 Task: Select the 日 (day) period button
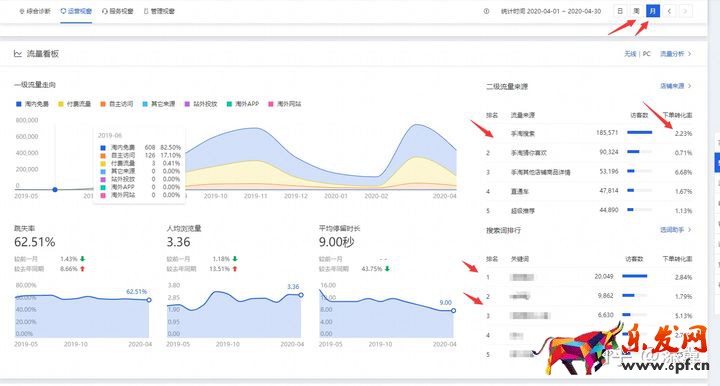(x=620, y=11)
